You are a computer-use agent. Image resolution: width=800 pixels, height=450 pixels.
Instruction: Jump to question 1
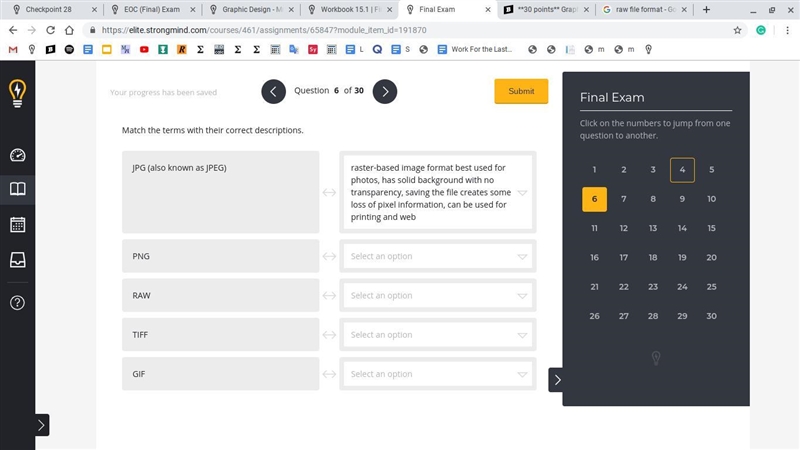pos(594,169)
